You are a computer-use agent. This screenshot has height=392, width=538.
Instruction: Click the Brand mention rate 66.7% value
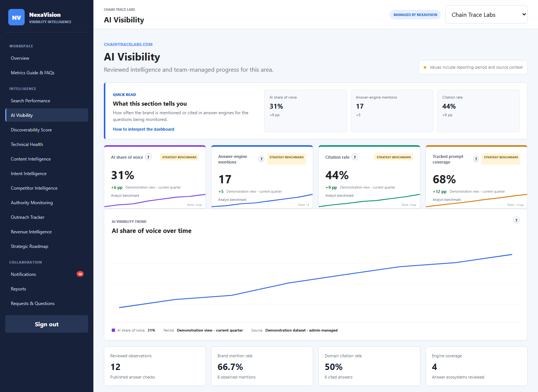(230, 367)
